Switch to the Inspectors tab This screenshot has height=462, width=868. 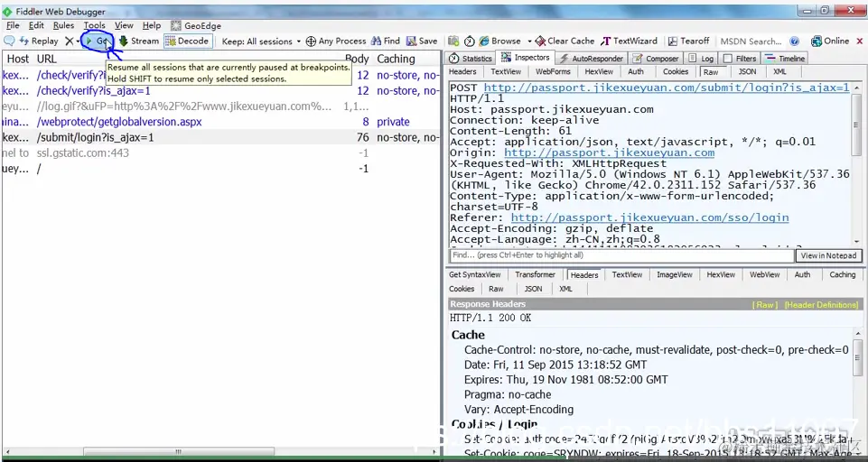(526, 58)
